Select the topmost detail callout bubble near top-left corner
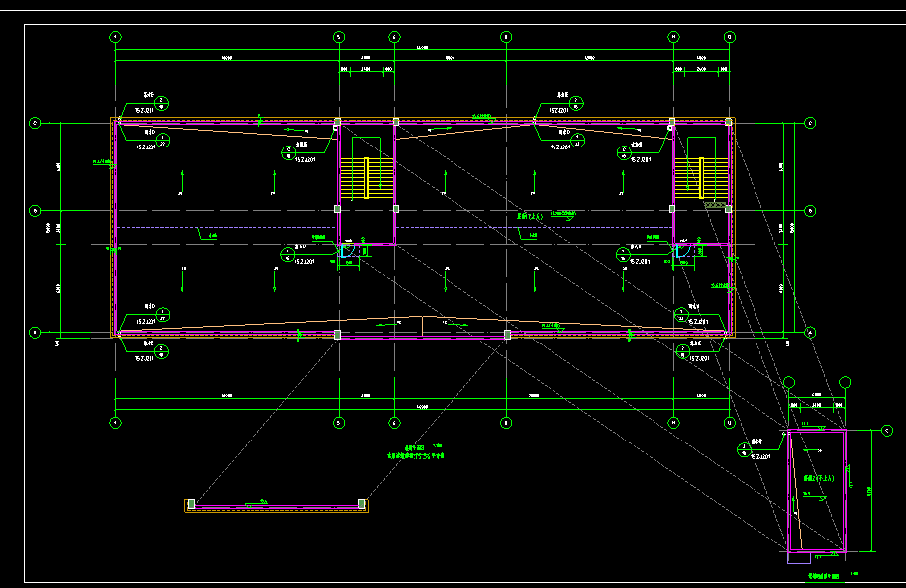The height and width of the screenshot is (588, 906). [162, 103]
